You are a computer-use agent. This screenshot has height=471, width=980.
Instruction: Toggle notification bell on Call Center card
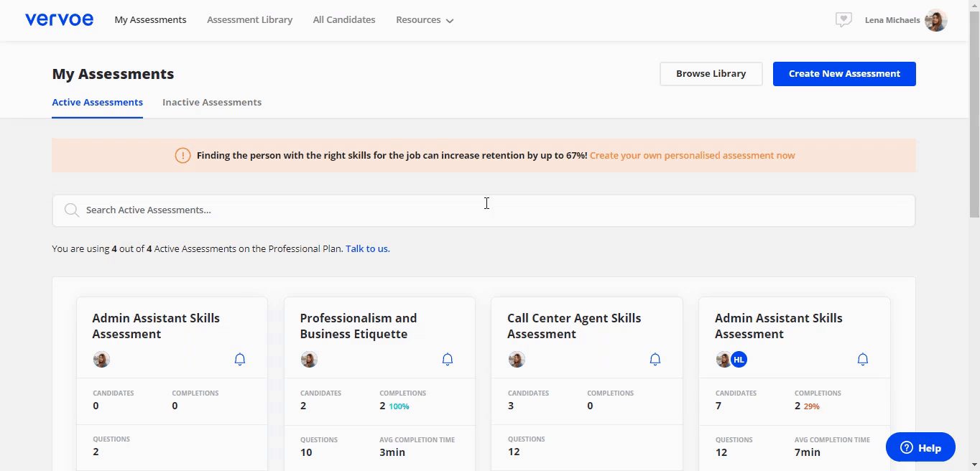[655, 359]
